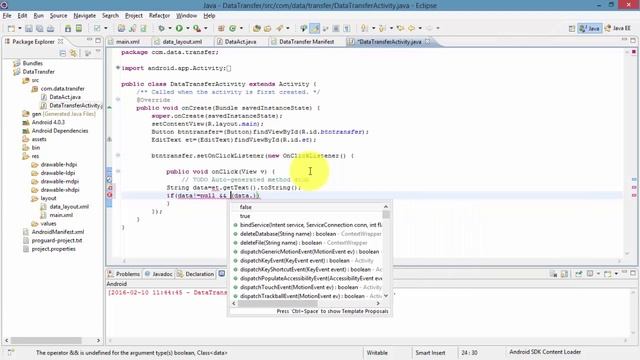Select 'true' in the autocomplete list

point(306,216)
